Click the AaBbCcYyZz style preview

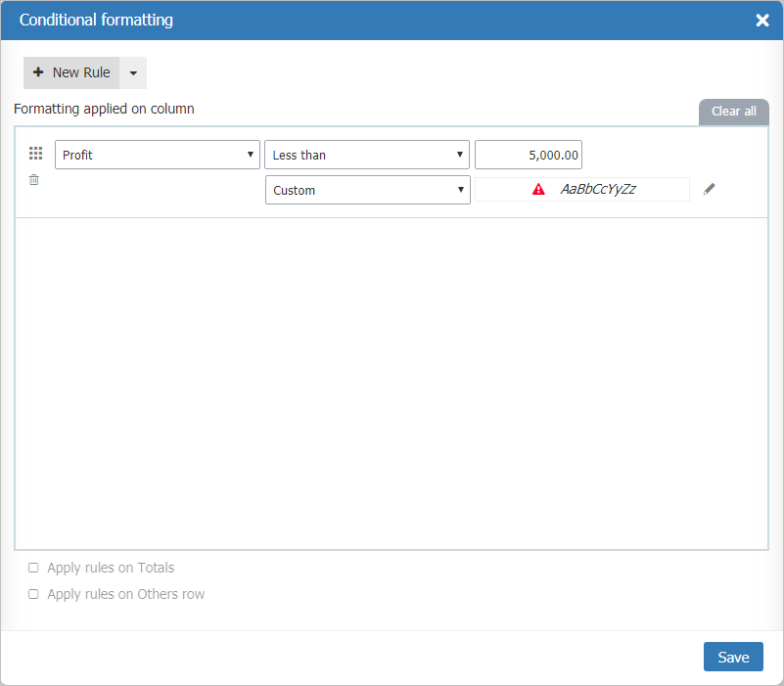[597, 189]
